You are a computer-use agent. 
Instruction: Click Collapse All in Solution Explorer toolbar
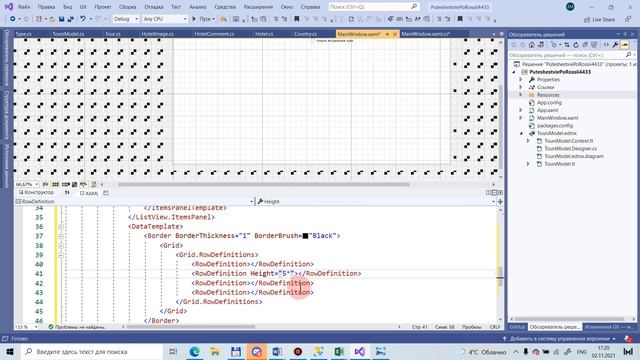coord(585,45)
